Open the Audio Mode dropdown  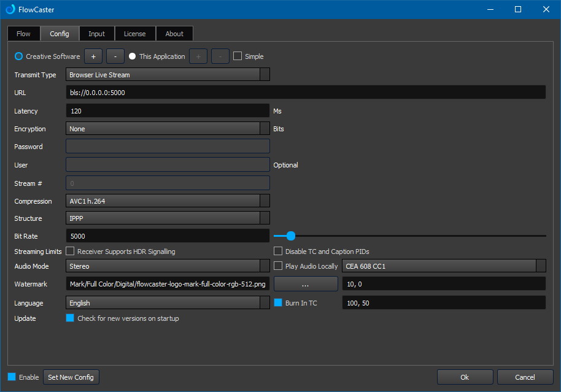click(x=168, y=266)
